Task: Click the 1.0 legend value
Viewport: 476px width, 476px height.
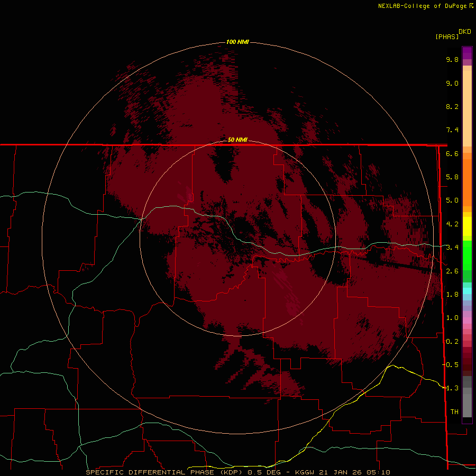Action: pyautogui.click(x=452, y=318)
